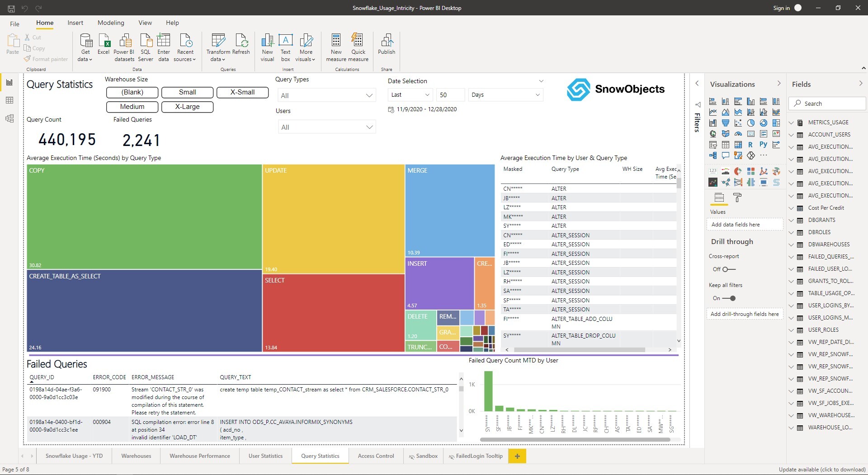
Task: Select the Decomposition tree visual
Action: click(713, 155)
